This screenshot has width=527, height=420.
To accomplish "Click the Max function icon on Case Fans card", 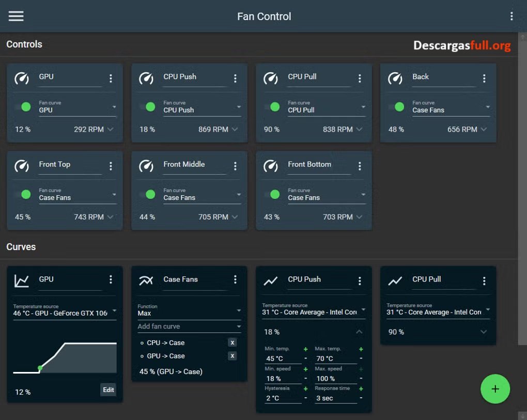I will (146, 281).
